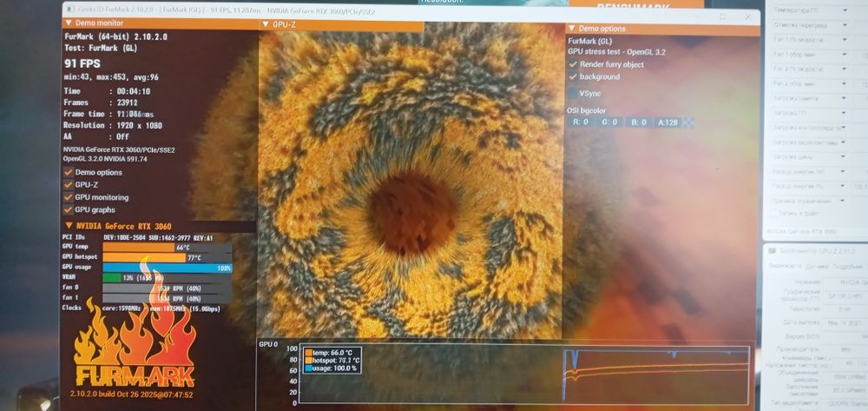Uncheck the Demo options checkbox in Demo monitor
This screenshot has width=868, height=411.
coord(69,172)
